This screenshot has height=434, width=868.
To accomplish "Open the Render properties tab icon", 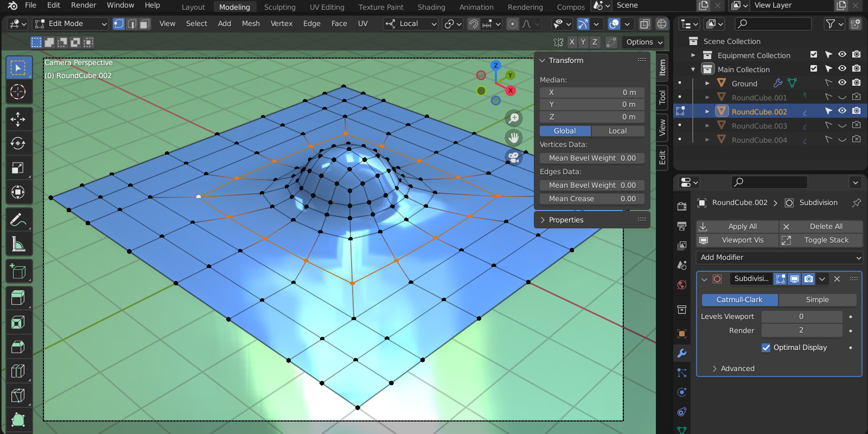I will (x=682, y=206).
